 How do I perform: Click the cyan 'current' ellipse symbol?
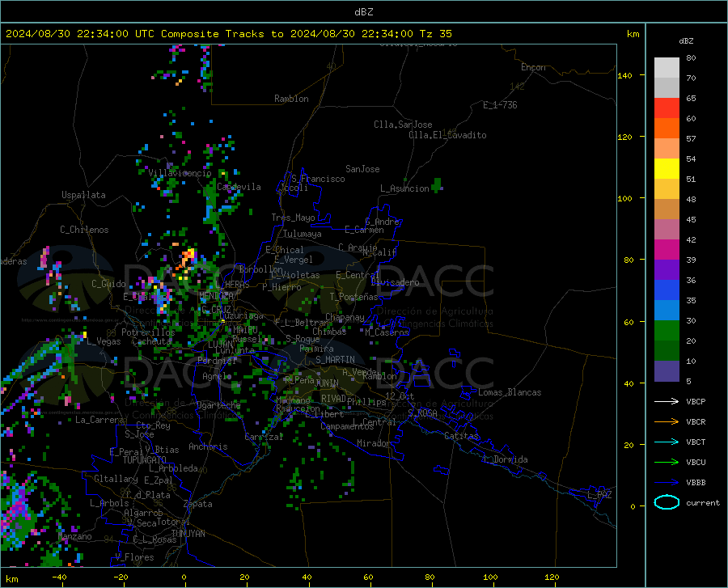tap(667, 502)
